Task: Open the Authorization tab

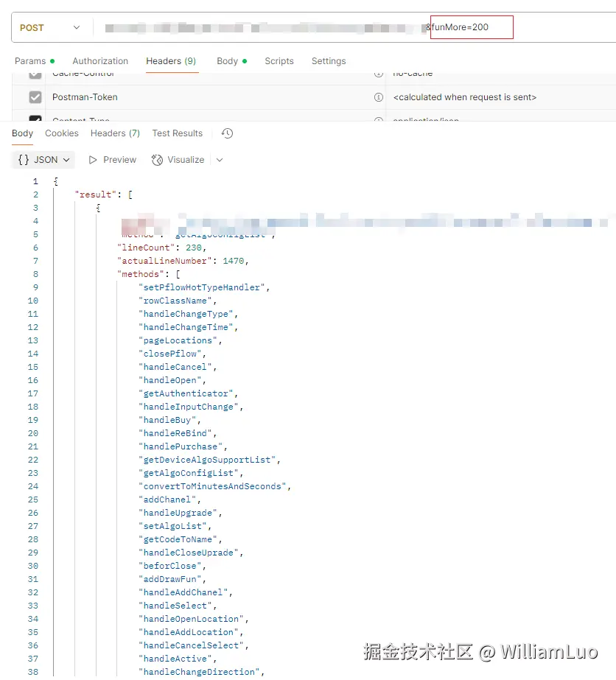Action: point(100,61)
